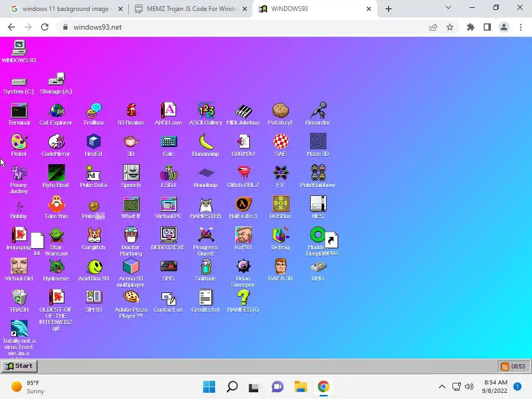532x399 pixels.
Task: Open Glitch GRLZ lips icon
Action: click(243, 177)
